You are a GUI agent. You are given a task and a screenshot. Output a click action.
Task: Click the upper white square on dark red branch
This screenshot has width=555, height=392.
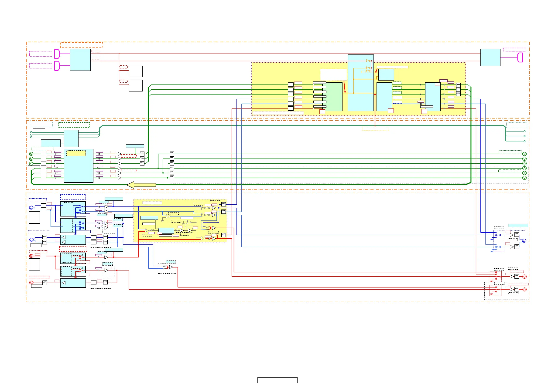[x=136, y=71]
